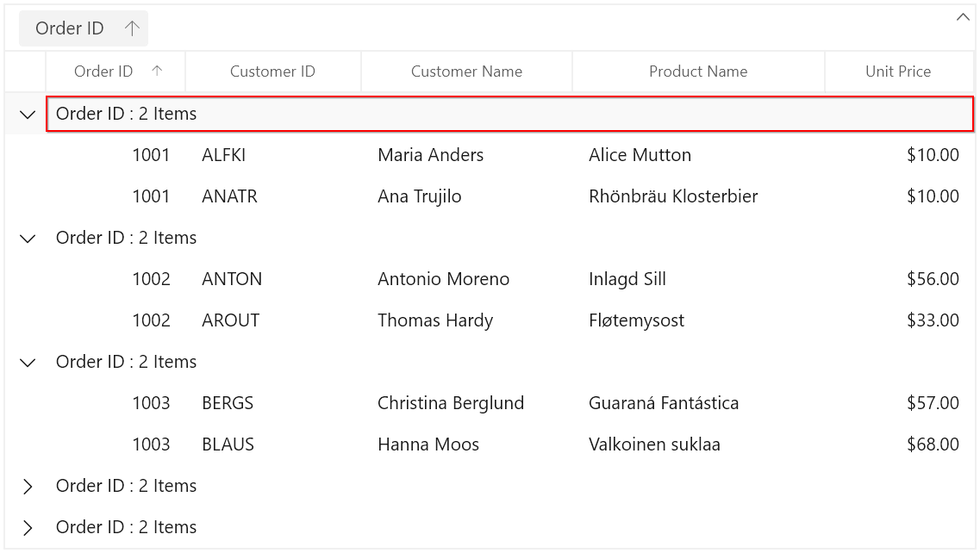The height and width of the screenshot is (553, 980).
Task: Collapse the group containing order 1001
Action: pos(28,115)
